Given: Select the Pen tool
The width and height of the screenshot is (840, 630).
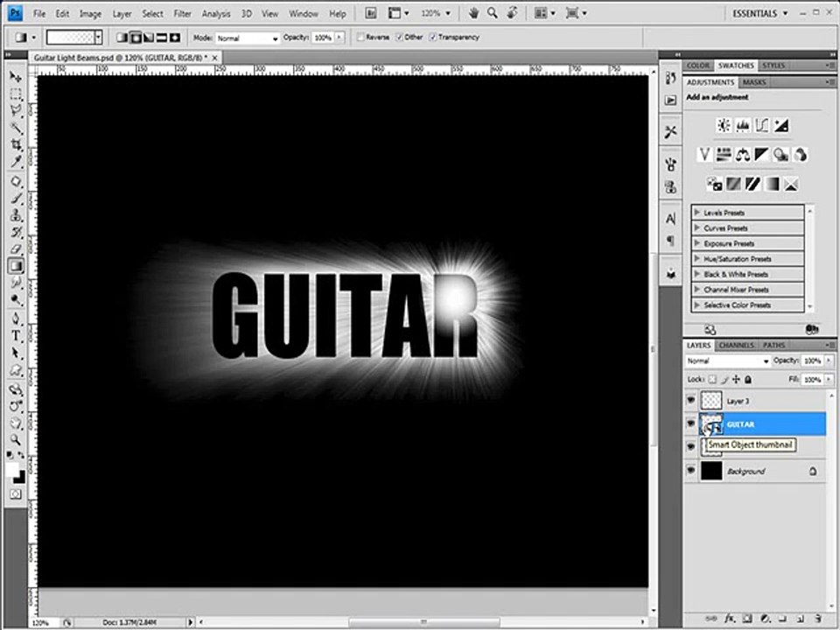Looking at the screenshot, I should [x=16, y=319].
